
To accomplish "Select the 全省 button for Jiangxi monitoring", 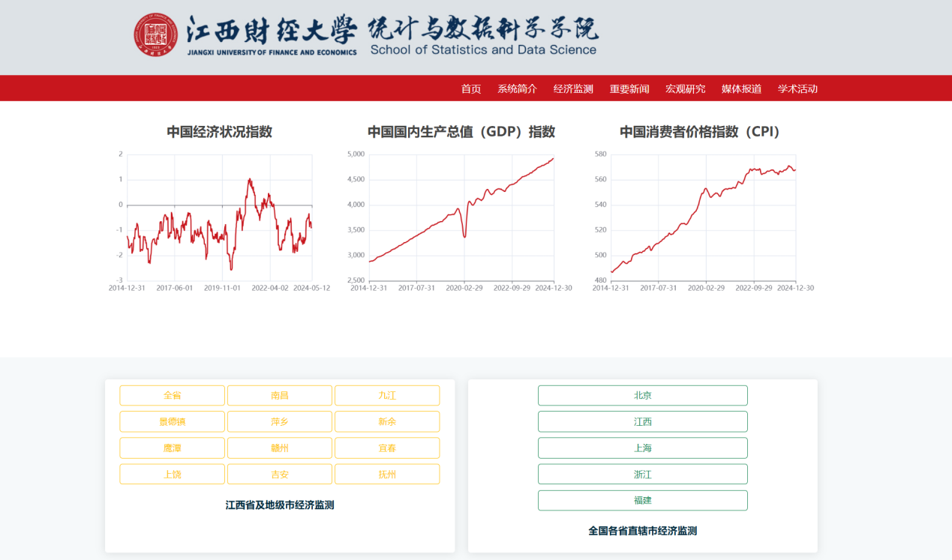I will tap(172, 395).
